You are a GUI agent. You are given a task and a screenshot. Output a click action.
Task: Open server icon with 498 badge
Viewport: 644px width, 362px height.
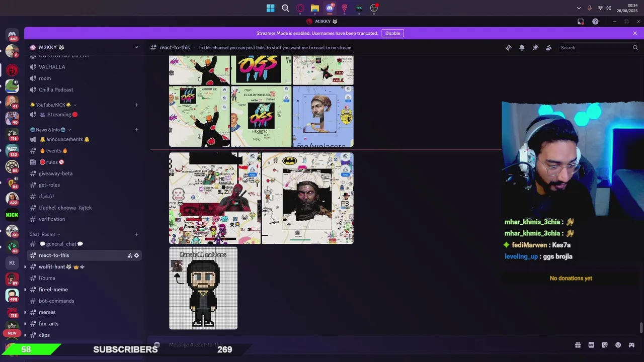(x=12, y=295)
